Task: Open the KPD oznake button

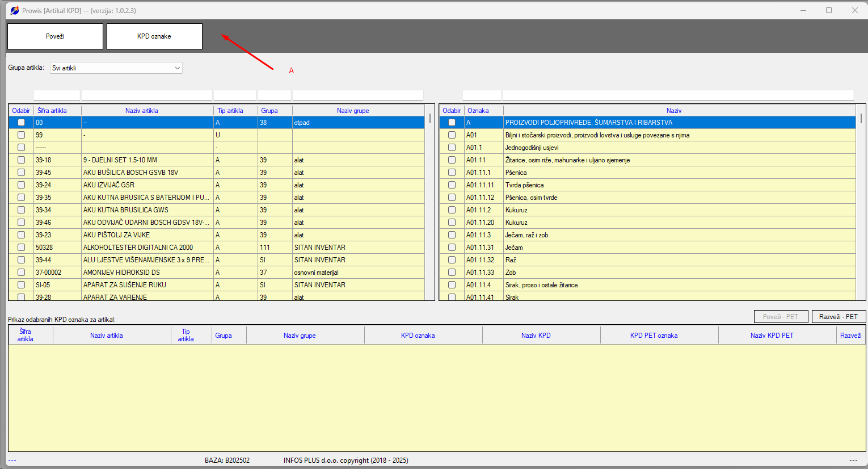Action: tap(154, 36)
